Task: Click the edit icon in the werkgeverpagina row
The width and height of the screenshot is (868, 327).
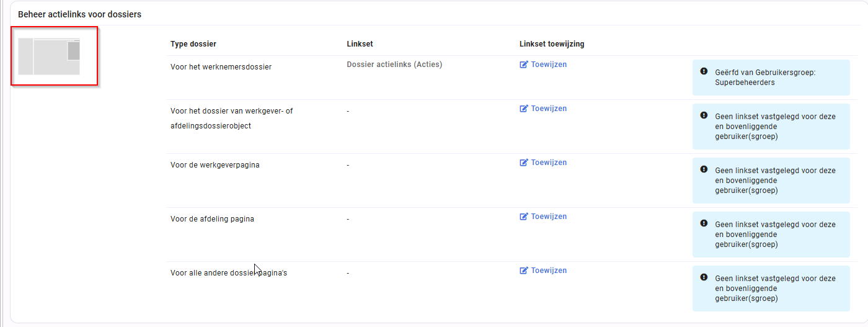Action: pos(524,163)
